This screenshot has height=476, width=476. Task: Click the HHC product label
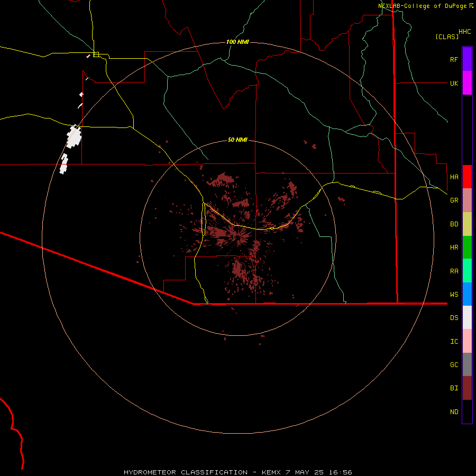(464, 32)
